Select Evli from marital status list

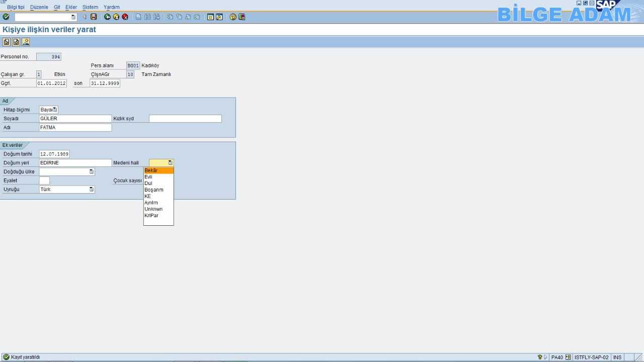158,177
